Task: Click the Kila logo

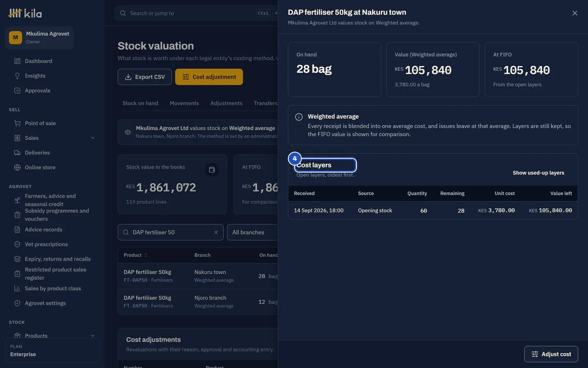Action: pos(25,13)
